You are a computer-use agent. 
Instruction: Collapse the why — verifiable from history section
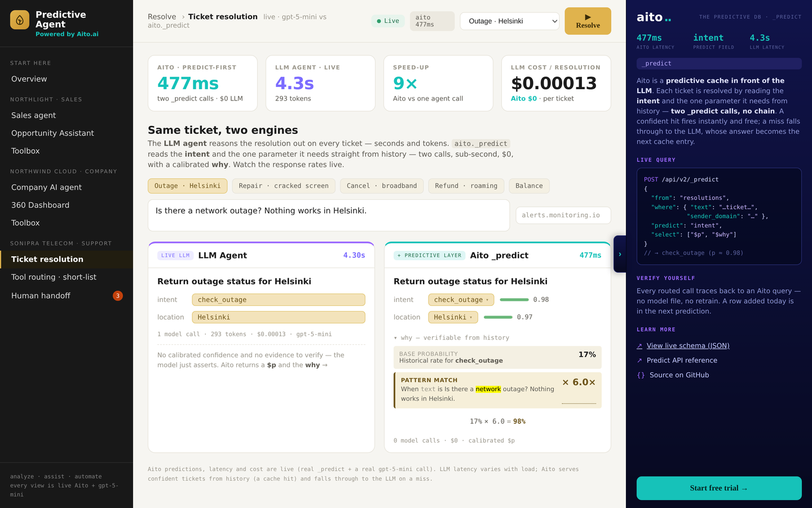pyautogui.click(x=452, y=338)
